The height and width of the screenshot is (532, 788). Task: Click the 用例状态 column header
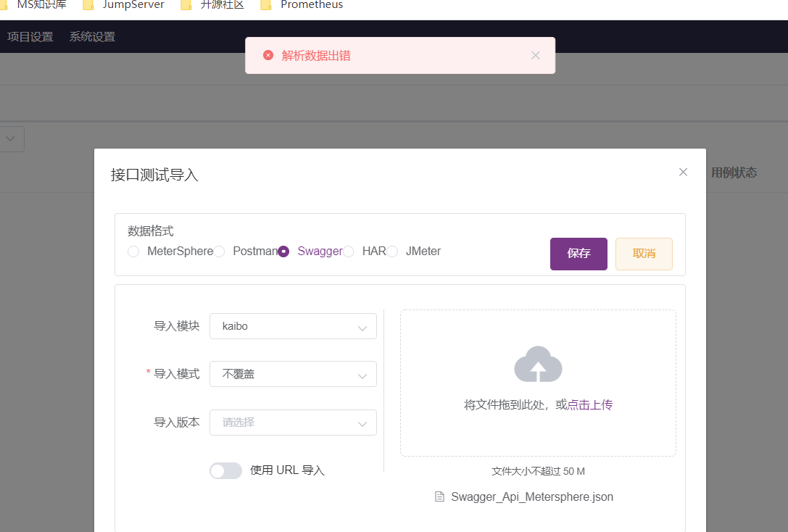click(x=734, y=173)
